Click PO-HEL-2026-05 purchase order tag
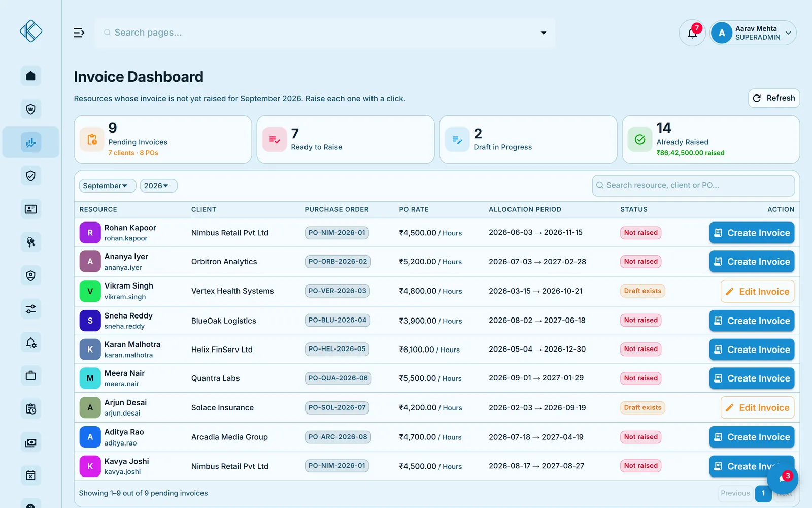 point(337,350)
